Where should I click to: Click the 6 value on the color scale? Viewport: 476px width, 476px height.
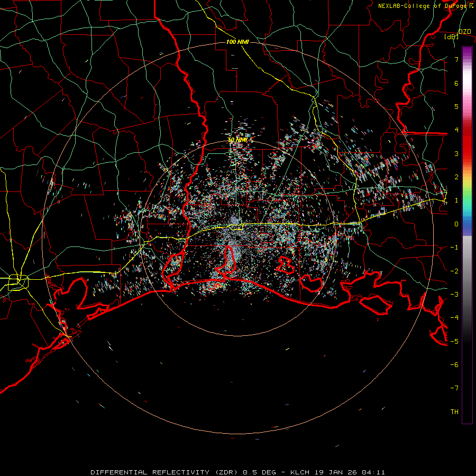tap(456, 83)
